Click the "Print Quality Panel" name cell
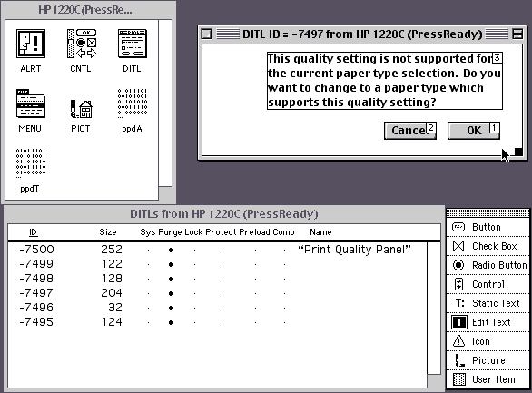Image resolution: width=532 pixels, height=393 pixels. (x=354, y=250)
